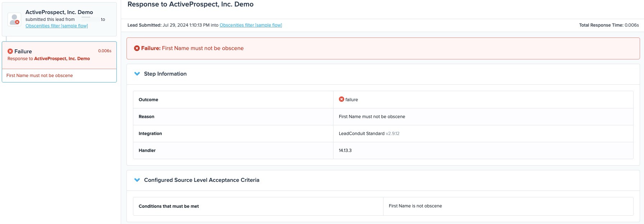
Task: Click the 'failure' outcome value text
Action: pos(351,100)
